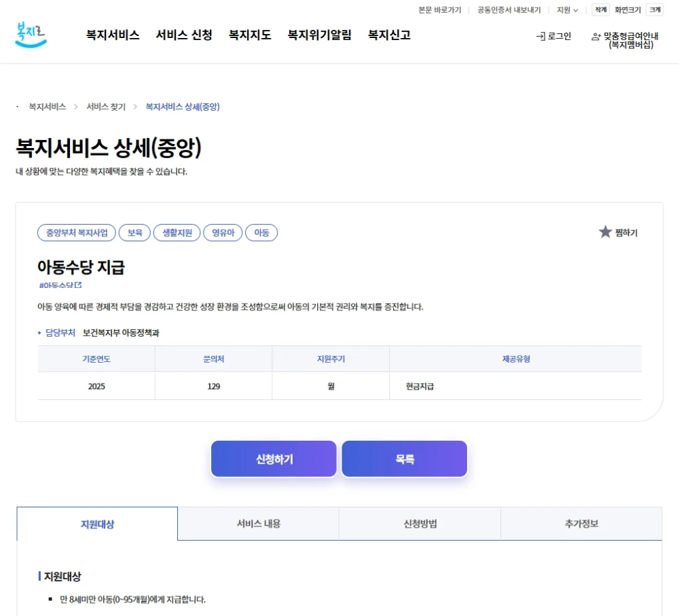Click 작게 to reduce the font size
The image size is (679, 616).
(599, 10)
